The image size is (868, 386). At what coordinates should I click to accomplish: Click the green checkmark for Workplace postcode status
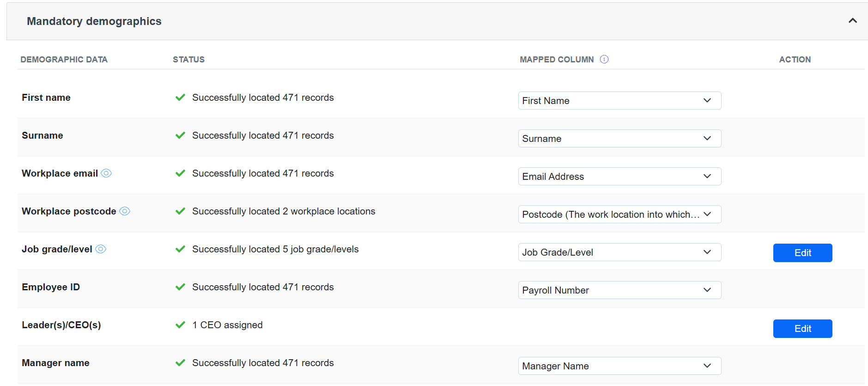(180, 211)
